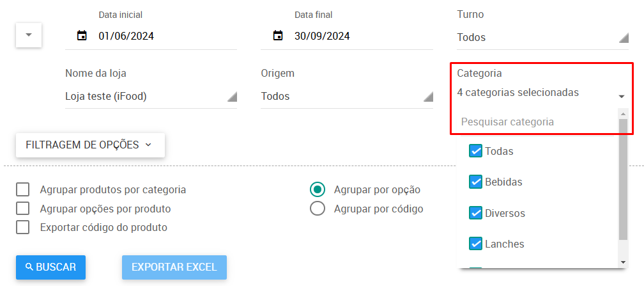
Task: Expand the FILTRAGEM DE OPÇÕES dropdown
Action: [90, 145]
